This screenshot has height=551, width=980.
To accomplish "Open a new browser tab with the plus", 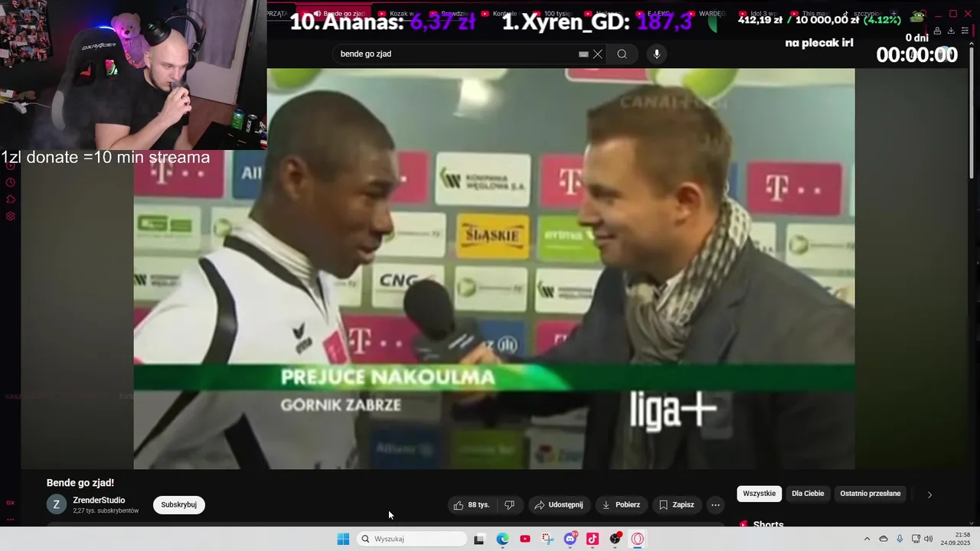I will click(x=893, y=14).
